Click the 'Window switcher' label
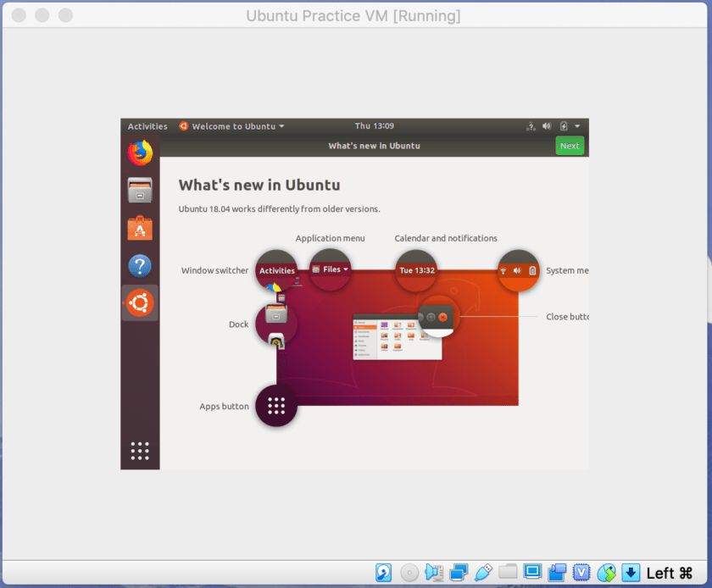The width and height of the screenshot is (712, 588). tap(214, 270)
